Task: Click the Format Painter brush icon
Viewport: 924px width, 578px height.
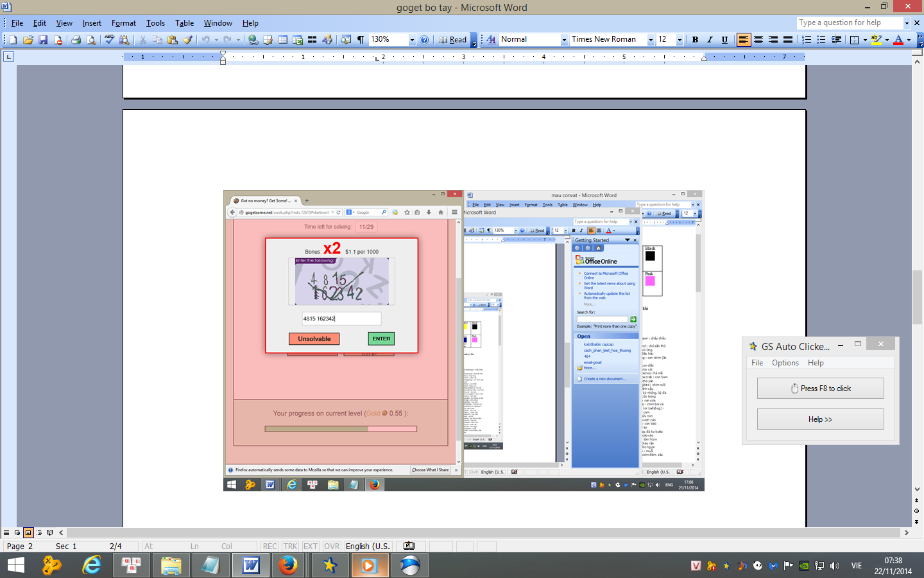Action: (187, 40)
